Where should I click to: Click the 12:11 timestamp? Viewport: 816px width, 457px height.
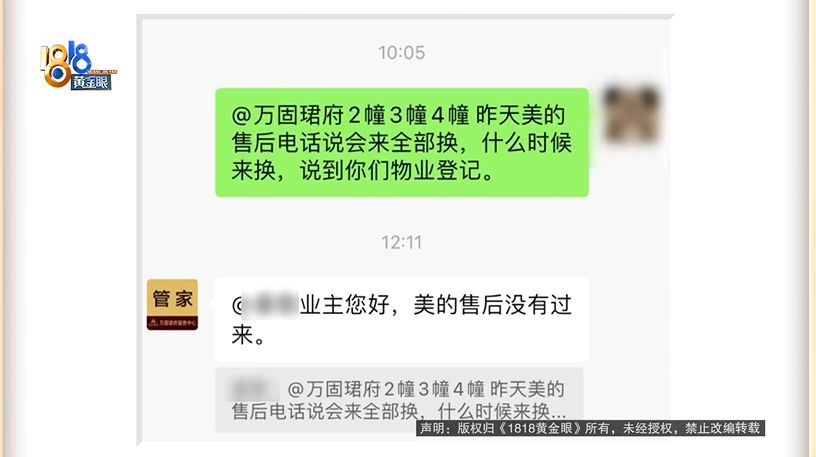401,242
